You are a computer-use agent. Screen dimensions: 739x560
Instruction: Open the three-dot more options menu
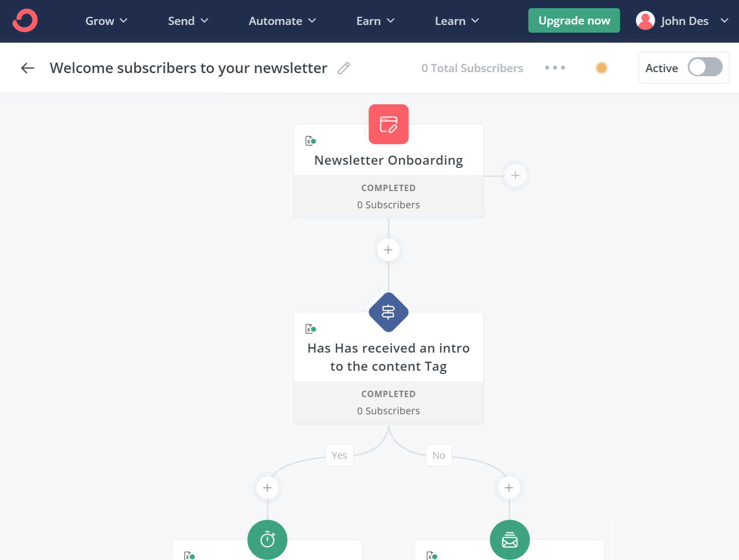pos(555,68)
